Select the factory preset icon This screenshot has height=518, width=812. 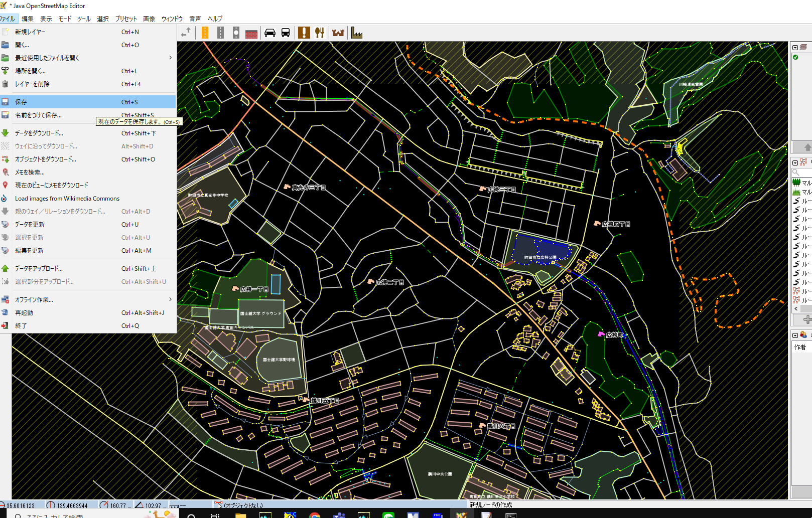(x=357, y=33)
